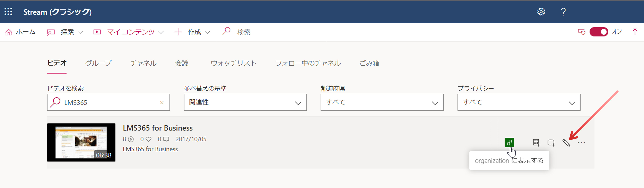The width and height of the screenshot is (644, 188).
Task: Open the ごみ箱 tab
Action: coord(369,63)
